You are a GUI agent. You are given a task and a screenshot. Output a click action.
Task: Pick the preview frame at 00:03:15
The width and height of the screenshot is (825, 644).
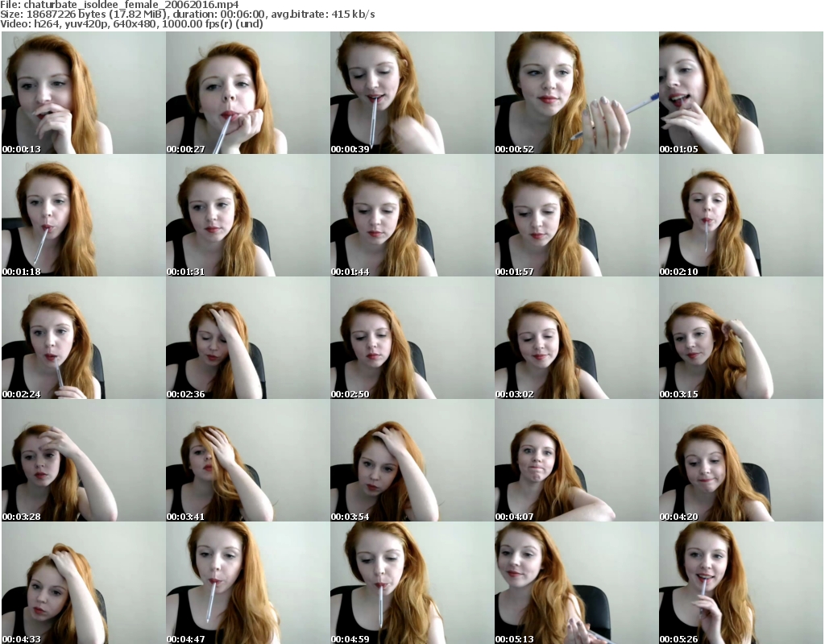click(741, 338)
